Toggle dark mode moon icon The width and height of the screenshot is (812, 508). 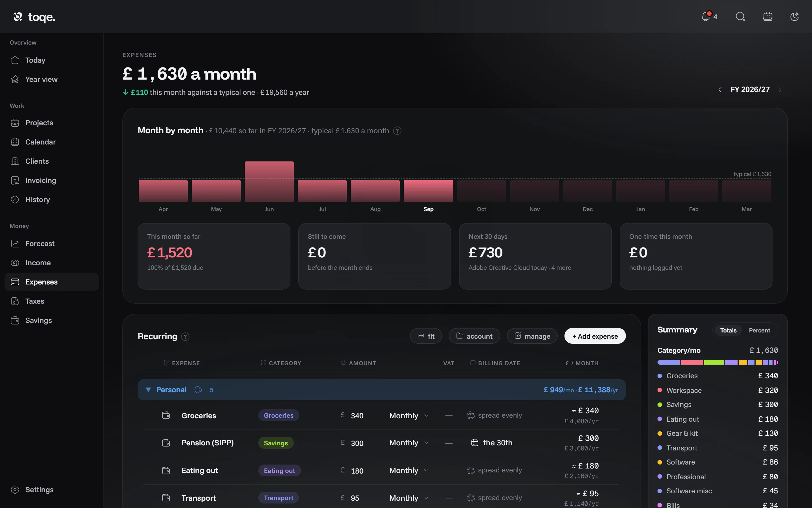[795, 16]
